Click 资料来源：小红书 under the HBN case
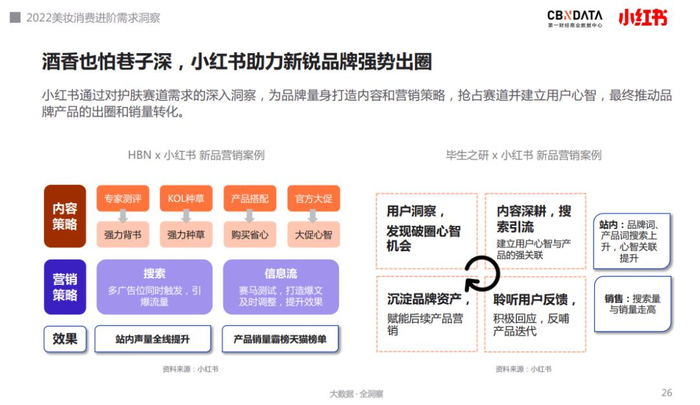 (190, 369)
